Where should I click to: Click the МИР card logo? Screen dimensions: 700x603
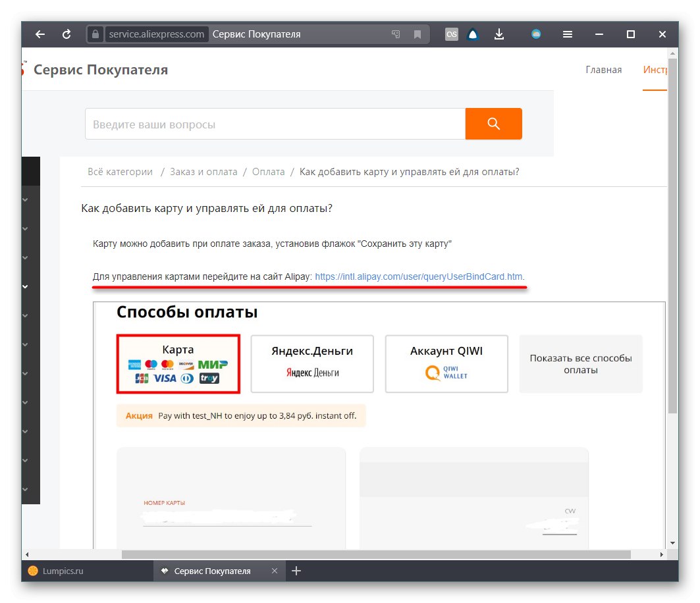(x=213, y=365)
